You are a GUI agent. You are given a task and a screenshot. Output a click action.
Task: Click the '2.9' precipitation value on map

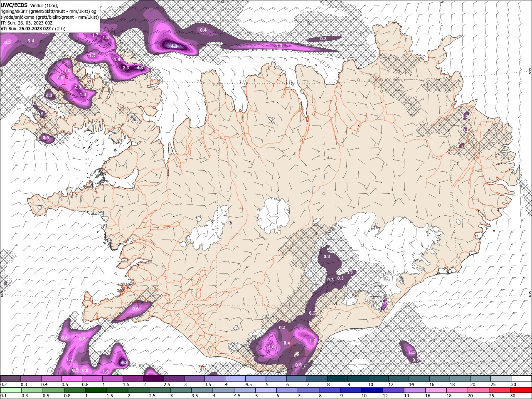(x=126, y=67)
